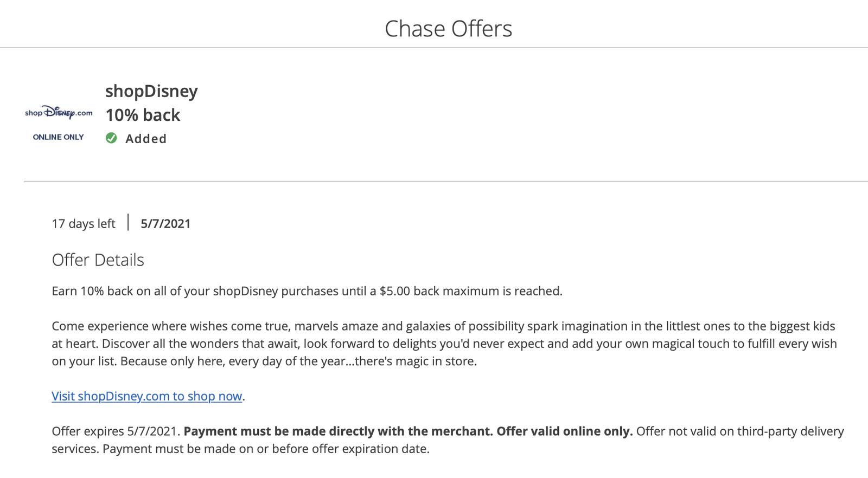Click the Offer expires 5/7/2021 text
868x478 pixels.
pyautogui.click(x=115, y=431)
